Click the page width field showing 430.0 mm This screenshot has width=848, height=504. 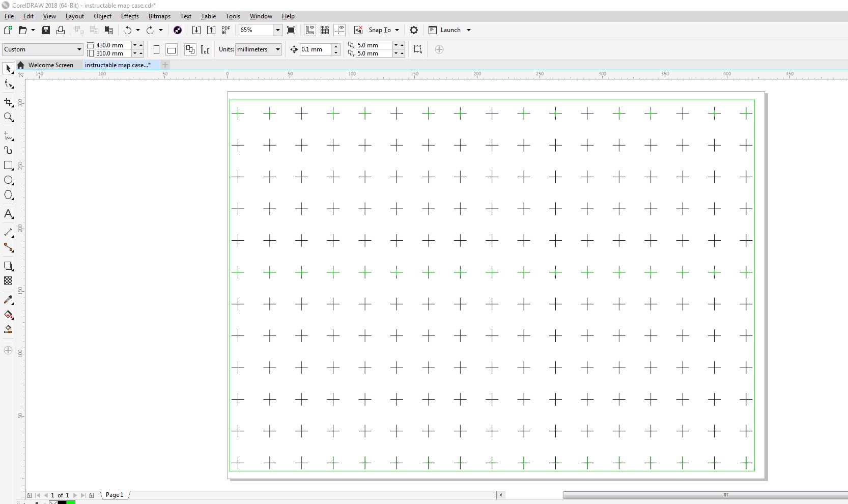112,45
